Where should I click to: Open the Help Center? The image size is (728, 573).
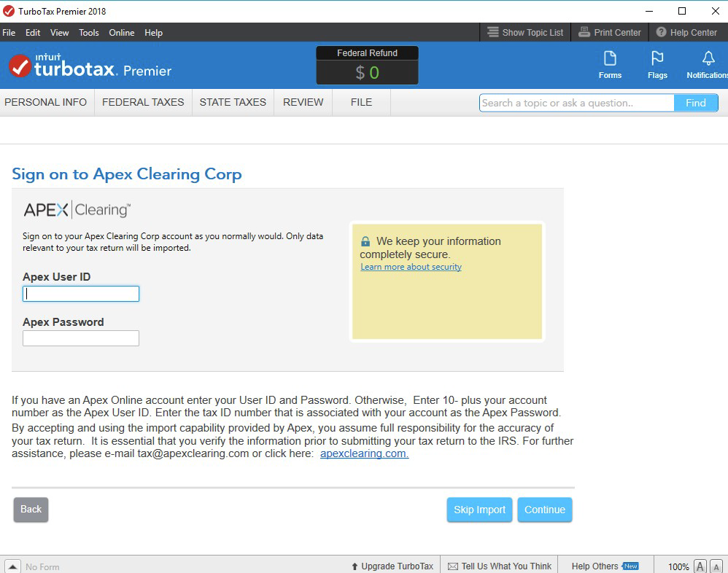click(686, 33)
